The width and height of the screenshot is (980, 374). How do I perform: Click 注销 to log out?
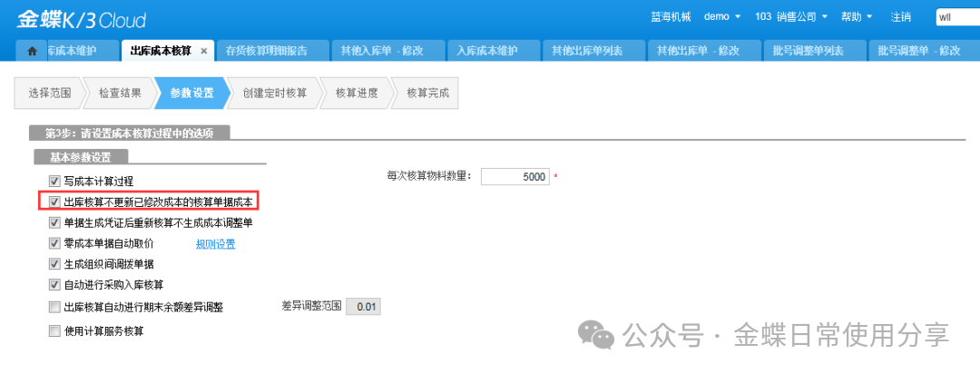[901, 17]
